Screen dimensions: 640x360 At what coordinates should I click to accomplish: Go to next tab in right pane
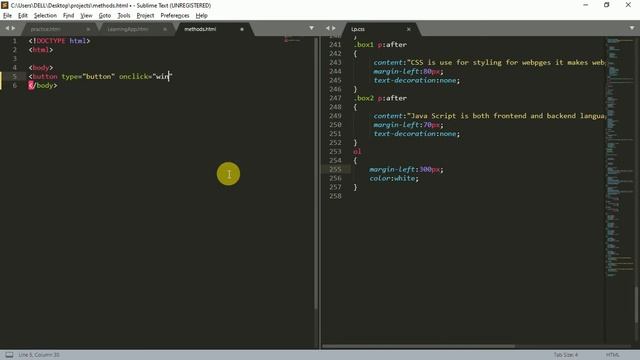point(334,28)
